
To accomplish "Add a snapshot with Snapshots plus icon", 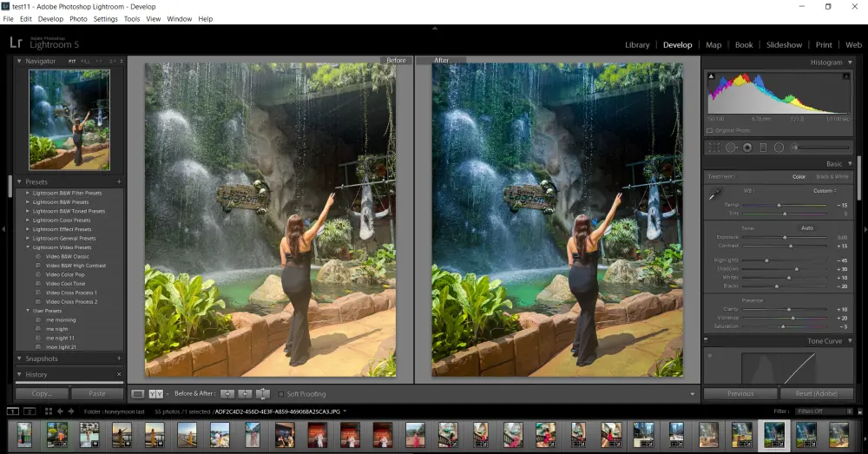I will coord(119,359).
